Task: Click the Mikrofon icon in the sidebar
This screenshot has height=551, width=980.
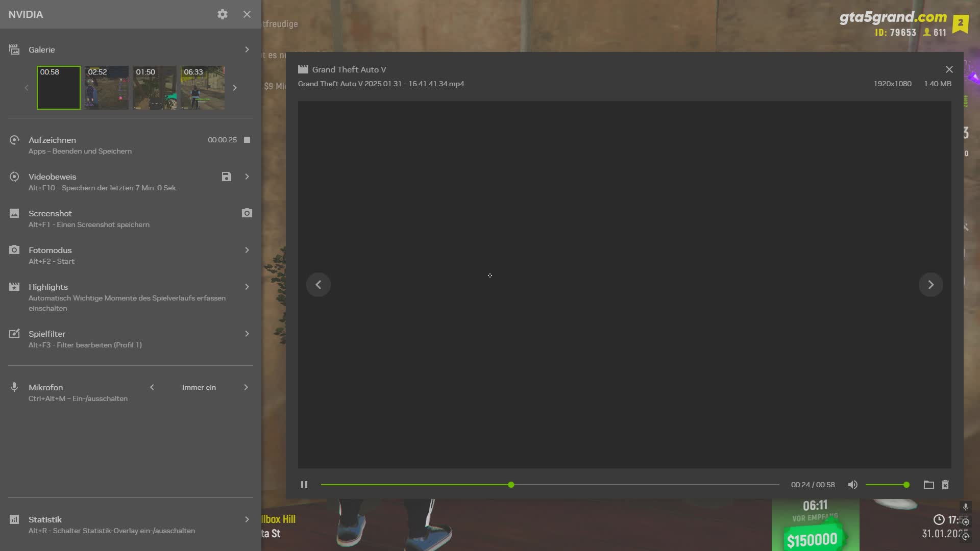Action: (x=14, y=387)
